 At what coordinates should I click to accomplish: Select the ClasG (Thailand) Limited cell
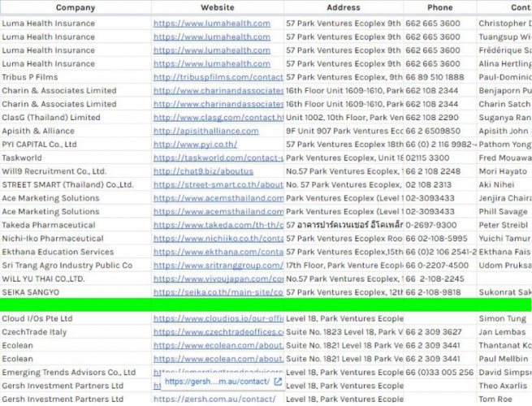point(76,118)
